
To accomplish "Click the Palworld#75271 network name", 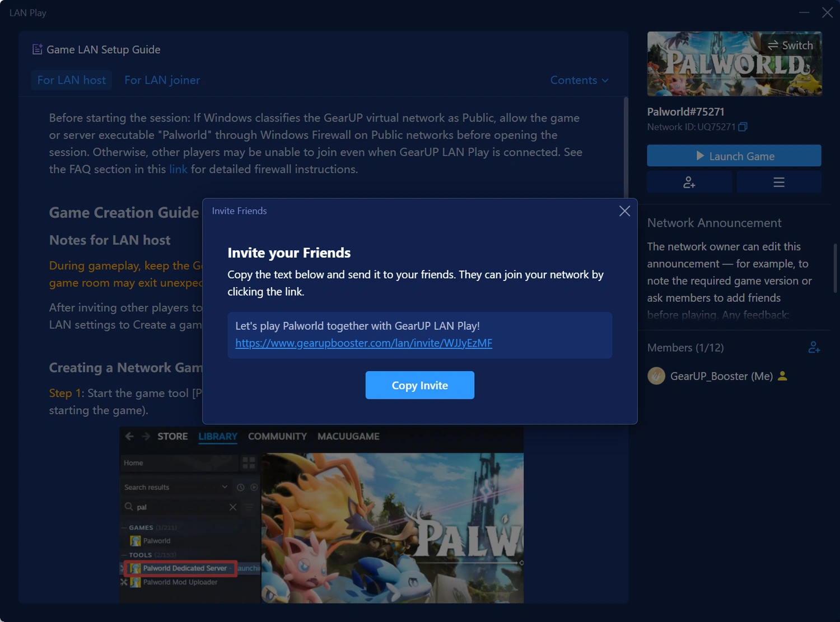I will (685, 111).
